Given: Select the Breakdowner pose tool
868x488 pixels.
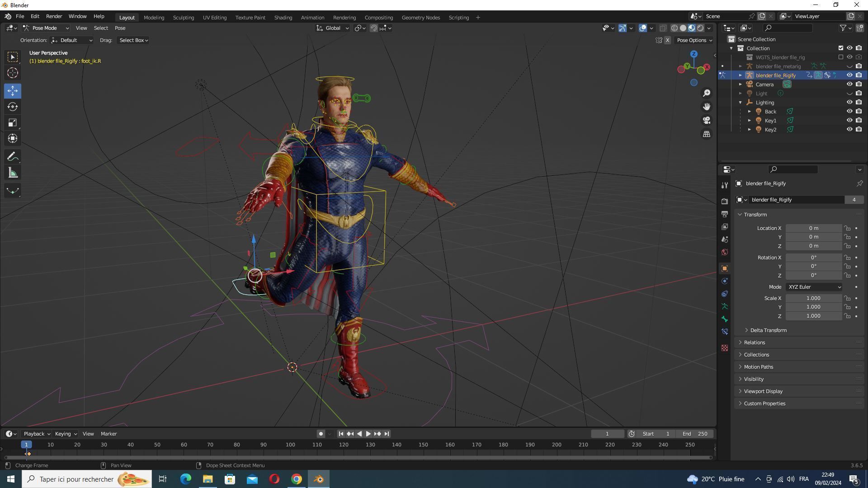Looking at the screenshot, I should tap(13, 191).
